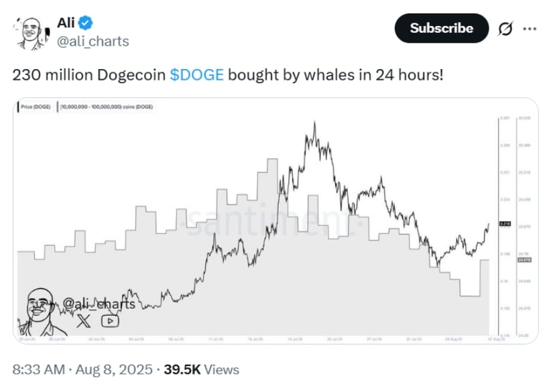Toggle the 10,000,000 - 100,000,000 coins legend
This screenshot has height=392, width=553.
[x=105, y=107]
